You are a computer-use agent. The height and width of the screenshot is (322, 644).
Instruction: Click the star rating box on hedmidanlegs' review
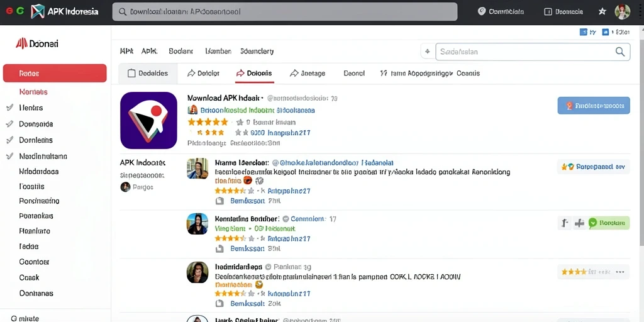pyautogui.click(x=594, y=272)
